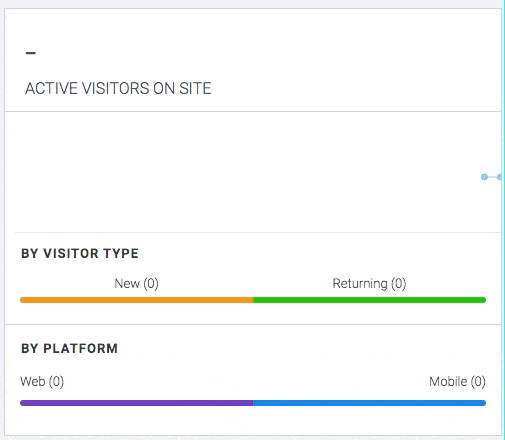Click the green Returning visitors bar
This screenshot has width=505, height=440.
tap(370, 300)
